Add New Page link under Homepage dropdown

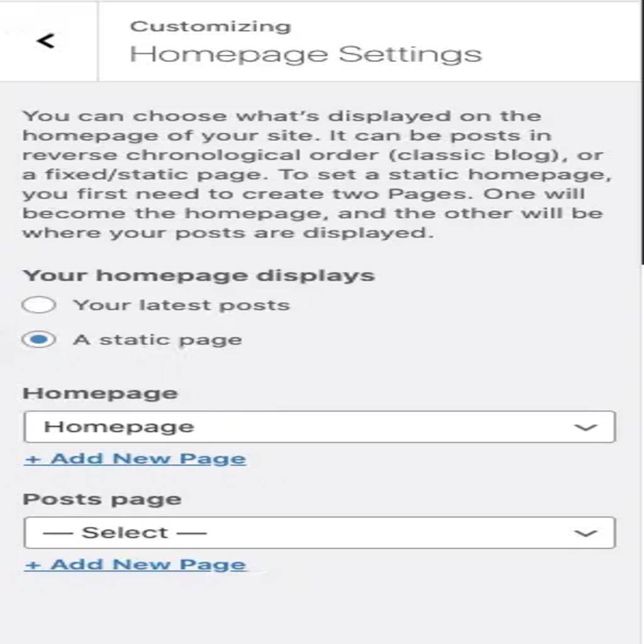click(135, 458)
